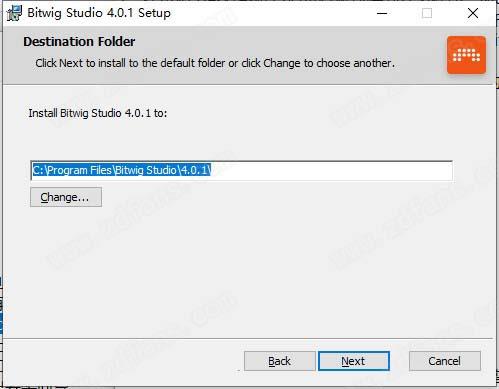
Task: Go Back to the previous setup step
Action: [x=279, y=361]
